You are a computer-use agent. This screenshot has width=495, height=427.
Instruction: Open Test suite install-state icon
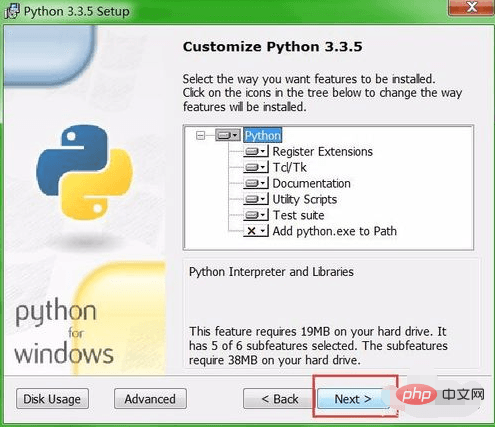pos(256,215)
